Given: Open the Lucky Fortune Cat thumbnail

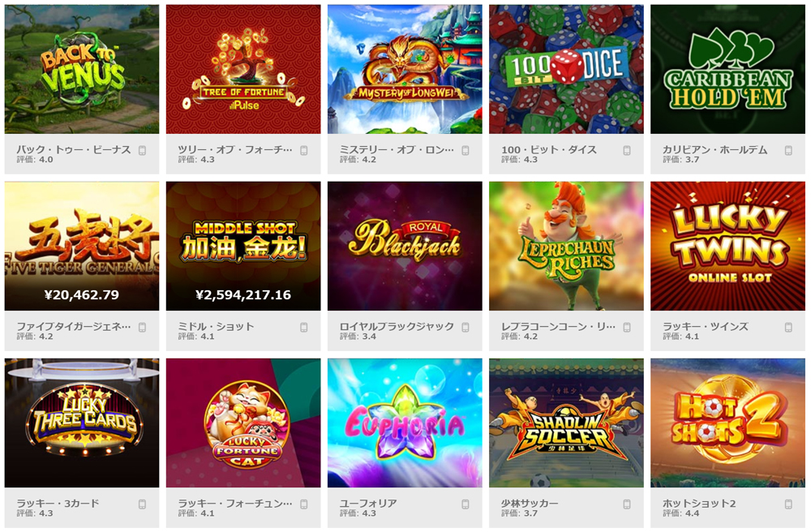Looking at the screenshot, I should point(243,423).
